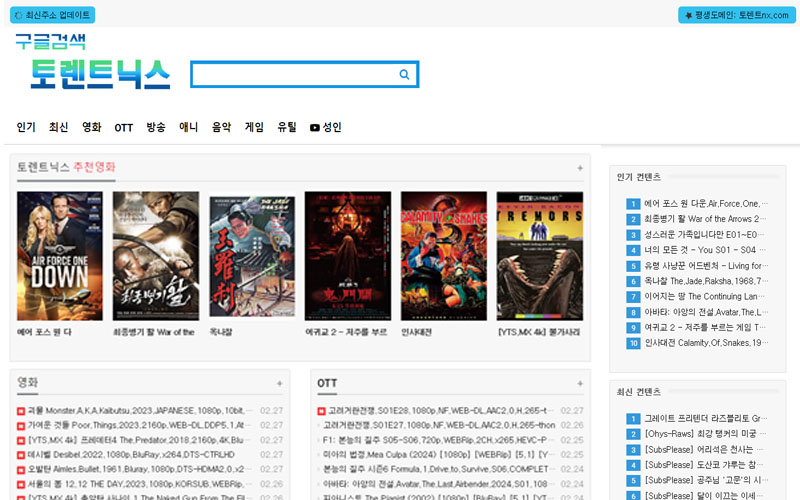Image resolution: width=800 pixels, height=500 pixels.
Task: Open the OTT navigation menu
Action: click(x=123, y=128)
